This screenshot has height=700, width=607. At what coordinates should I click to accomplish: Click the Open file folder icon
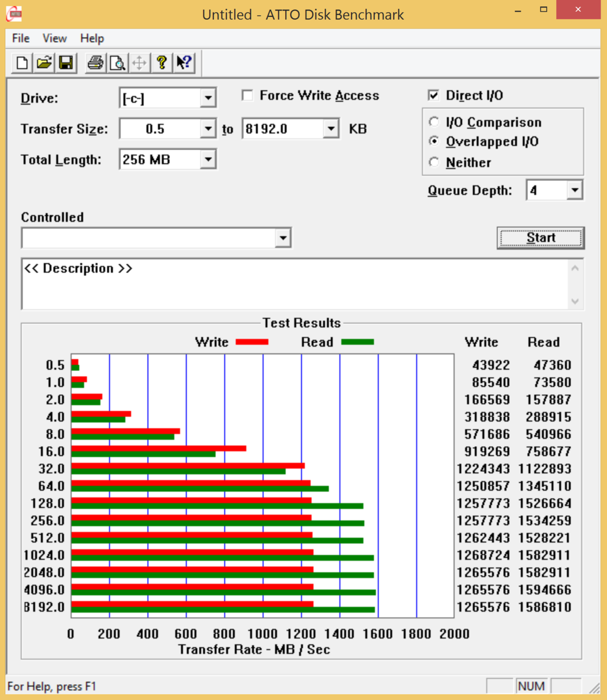pyautogui.click(x=44, y=62)
